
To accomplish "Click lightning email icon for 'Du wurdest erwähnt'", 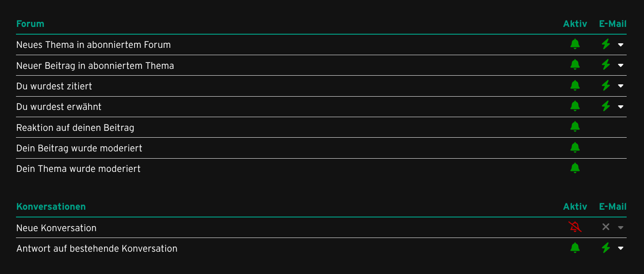I will (606, 106).
